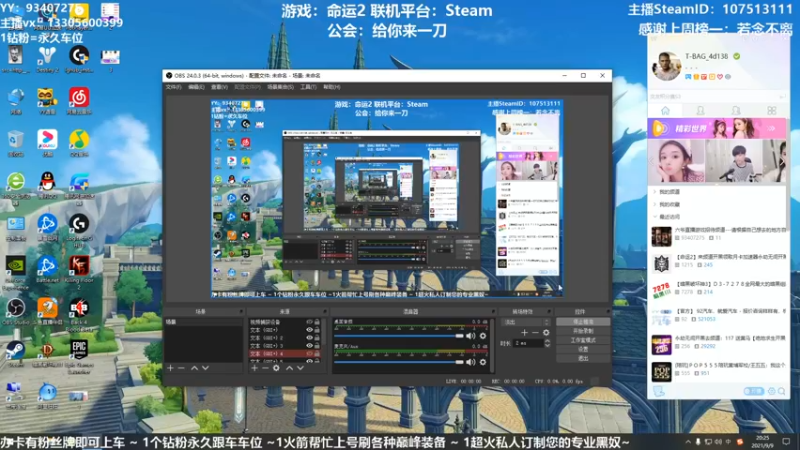Launch Battle.net from the desktop
The width and height of the screenshot is (800, 450).
[47, 270]
